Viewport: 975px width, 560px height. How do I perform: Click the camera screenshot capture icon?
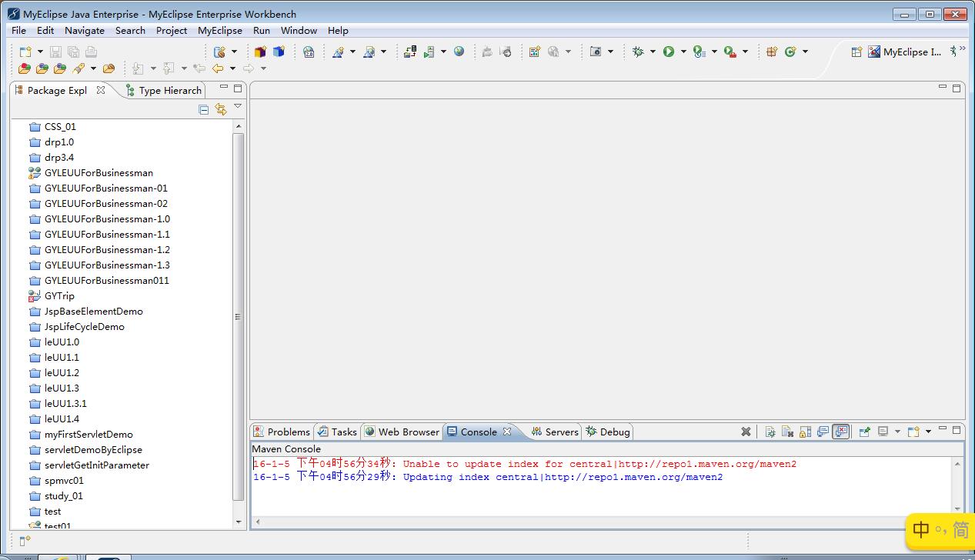coord(596,52)
